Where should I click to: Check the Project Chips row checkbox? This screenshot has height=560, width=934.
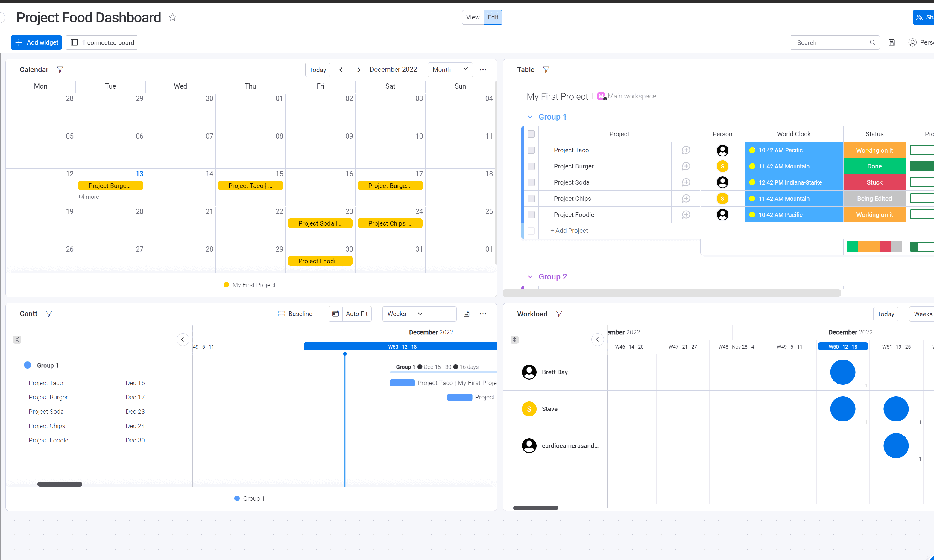point(531,199)
